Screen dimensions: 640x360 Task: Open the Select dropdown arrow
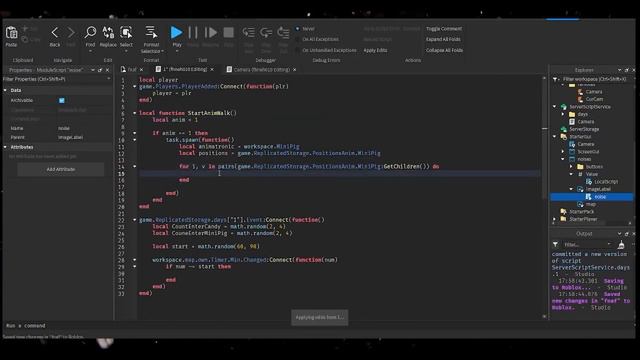point(126,51)
